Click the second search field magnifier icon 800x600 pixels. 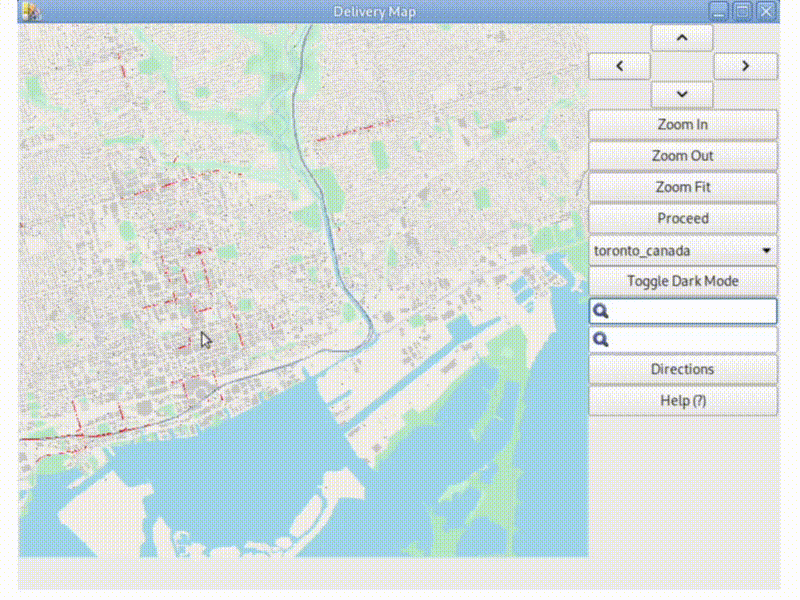[x=601, y=340]
